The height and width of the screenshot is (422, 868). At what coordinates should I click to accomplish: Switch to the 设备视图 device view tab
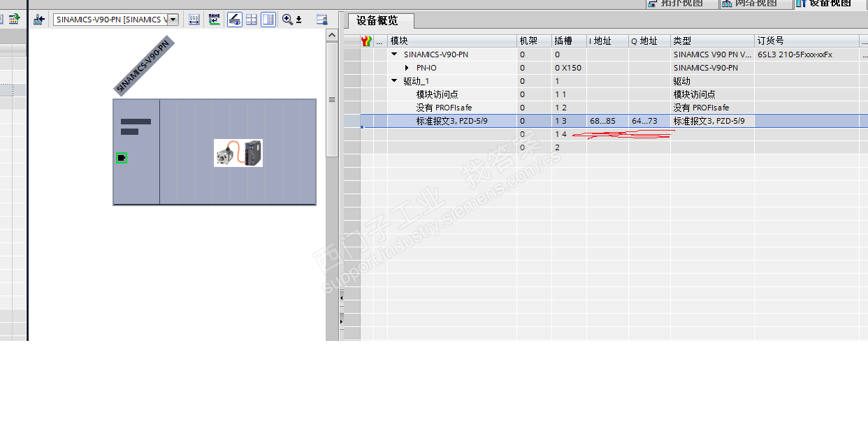830,3
